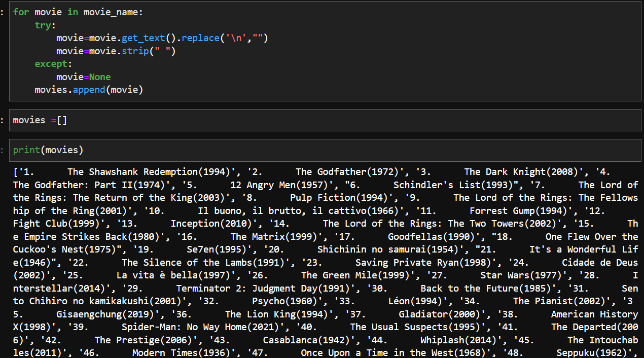Image resolution: width=644 pixels, height=358 pixels.
Task: Click 'Shichinin no samurai(1954)' in output
Action: pyautogui.click(x=387, y=249)
